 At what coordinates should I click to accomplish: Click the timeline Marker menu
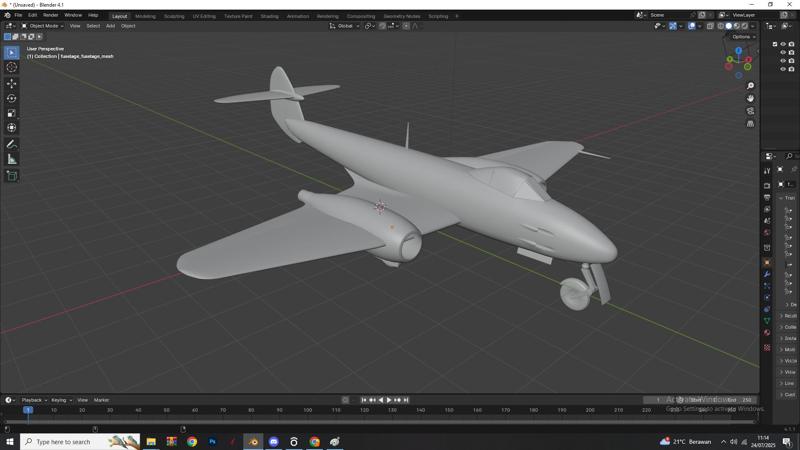(101, 400)
